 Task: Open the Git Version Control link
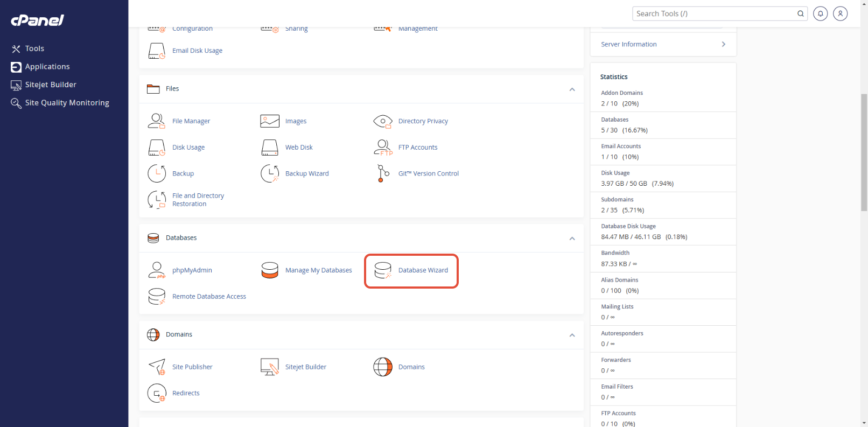429,173
